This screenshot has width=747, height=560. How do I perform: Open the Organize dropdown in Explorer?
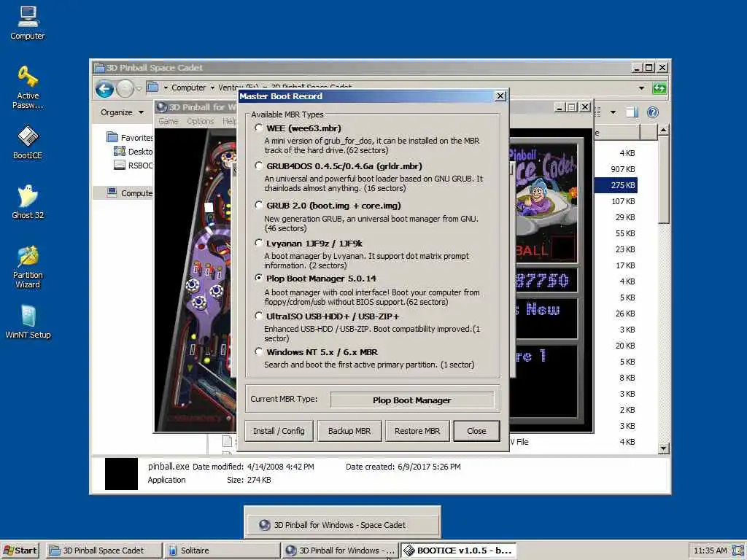[122, 112]
